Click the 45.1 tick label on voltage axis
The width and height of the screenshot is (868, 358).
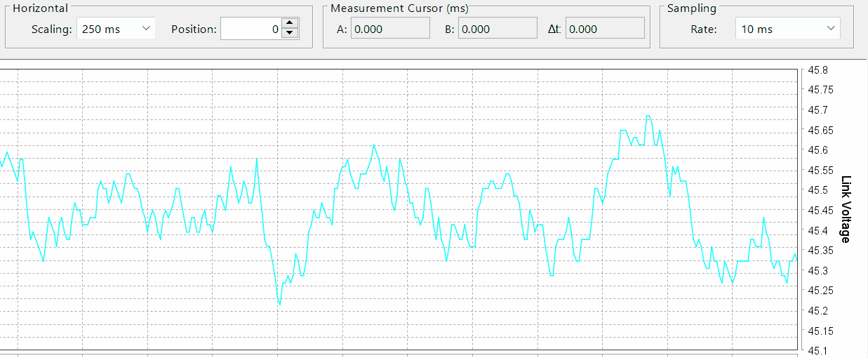point(817,350)
